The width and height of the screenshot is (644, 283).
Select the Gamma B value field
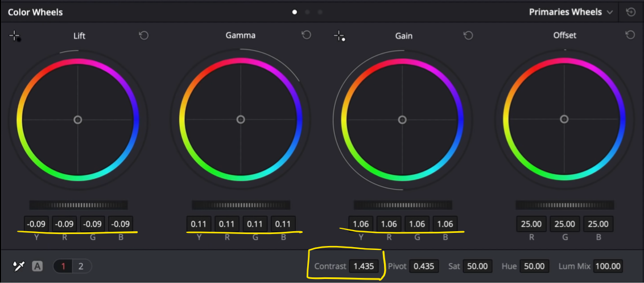click(283, 224)
